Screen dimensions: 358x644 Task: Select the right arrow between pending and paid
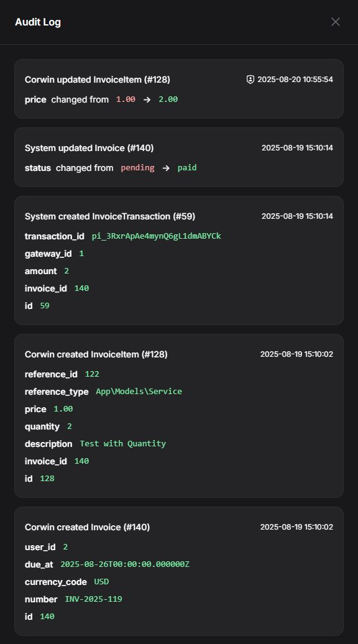pyautogui.click(x=166, y=168)
